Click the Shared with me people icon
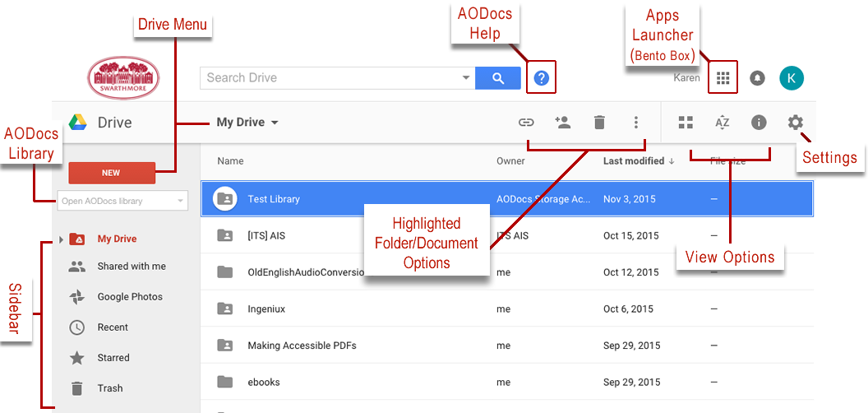The image size is (868, 413). tap(77, 266)
